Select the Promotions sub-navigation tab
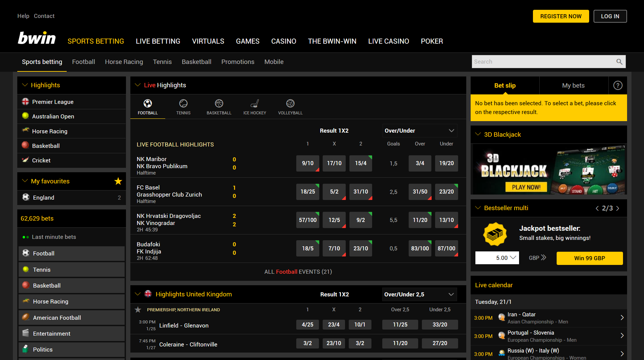The width and height of the screenshot is (644, 360). 238,62
